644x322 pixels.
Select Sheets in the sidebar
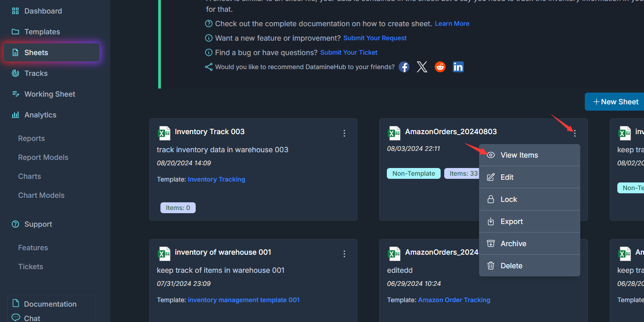(x=52, y=52)
